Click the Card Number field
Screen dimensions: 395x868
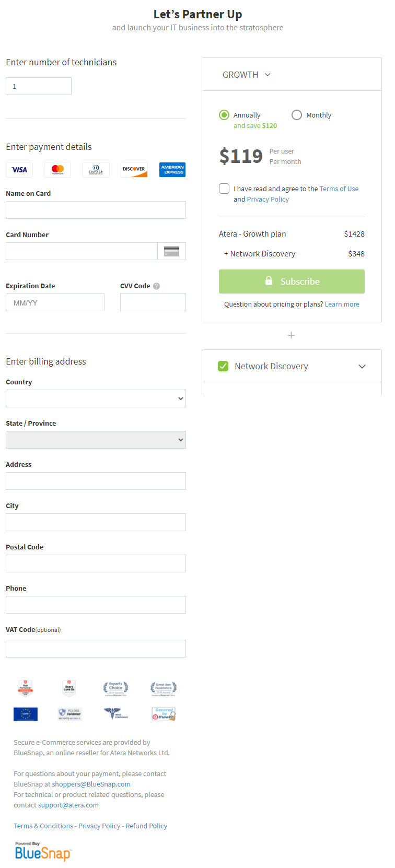click(x=82, y=251)
